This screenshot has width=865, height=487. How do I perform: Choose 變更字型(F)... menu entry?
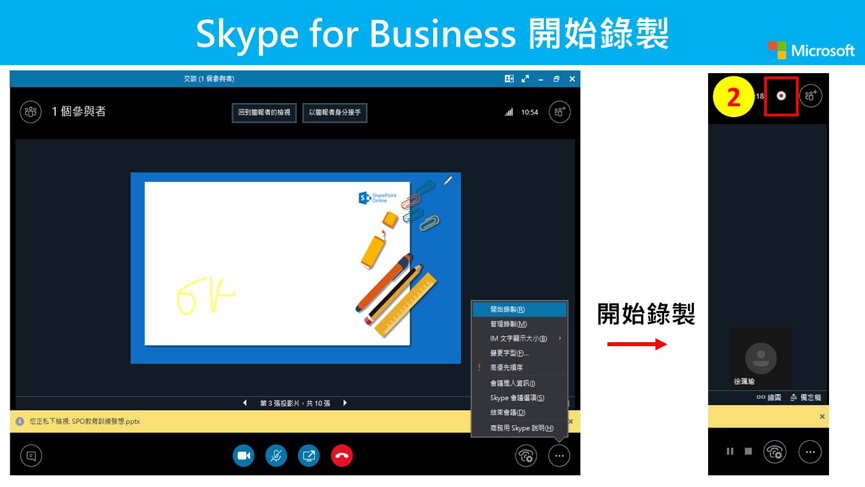point(519,353)
